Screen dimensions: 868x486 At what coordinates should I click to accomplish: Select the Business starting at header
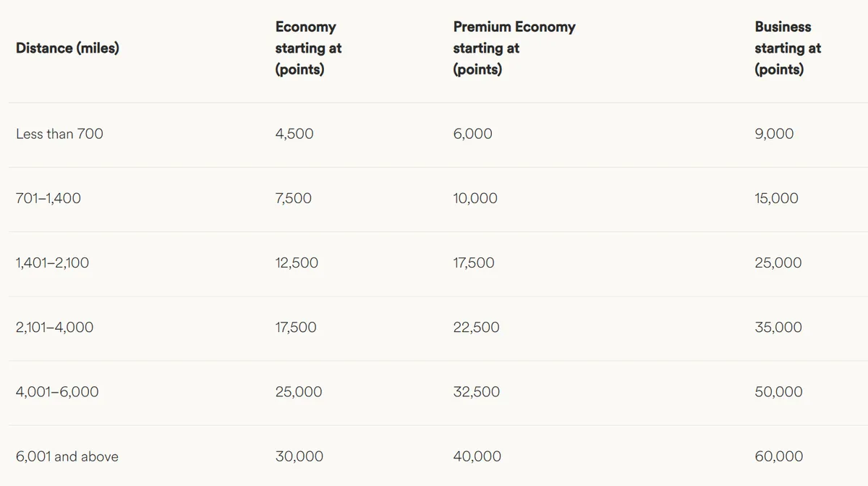pyautogui.click(x=788, y=48)
